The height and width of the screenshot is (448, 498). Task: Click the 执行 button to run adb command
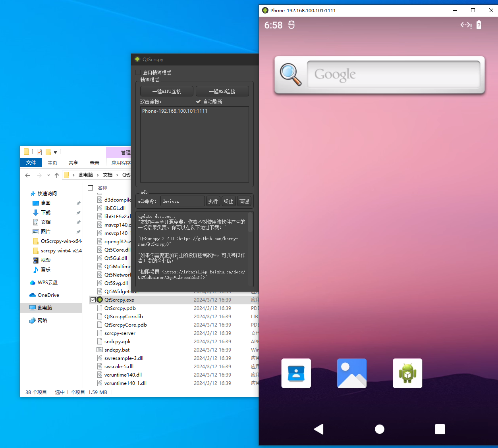(x=213, y=201)
